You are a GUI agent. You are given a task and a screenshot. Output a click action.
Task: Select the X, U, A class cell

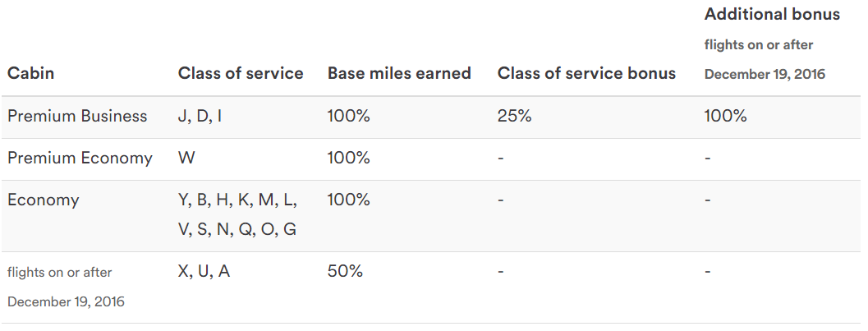click(x=204, y=271)
